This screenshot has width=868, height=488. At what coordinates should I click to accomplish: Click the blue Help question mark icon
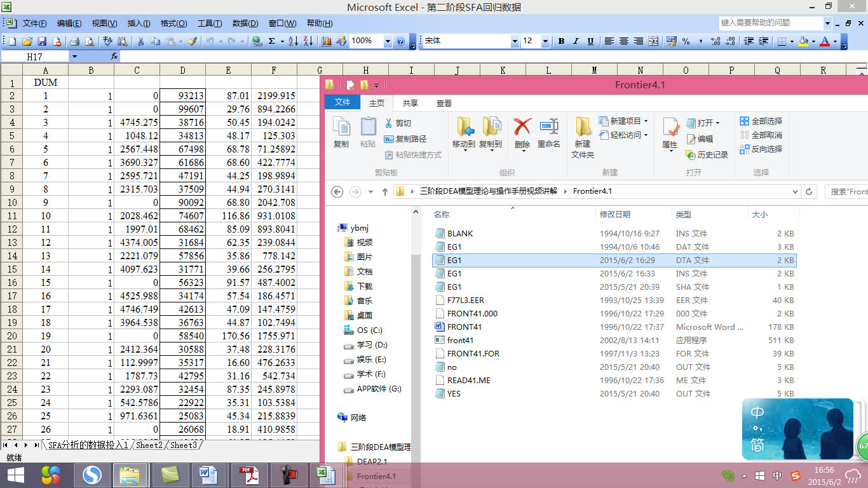point(400,41)
